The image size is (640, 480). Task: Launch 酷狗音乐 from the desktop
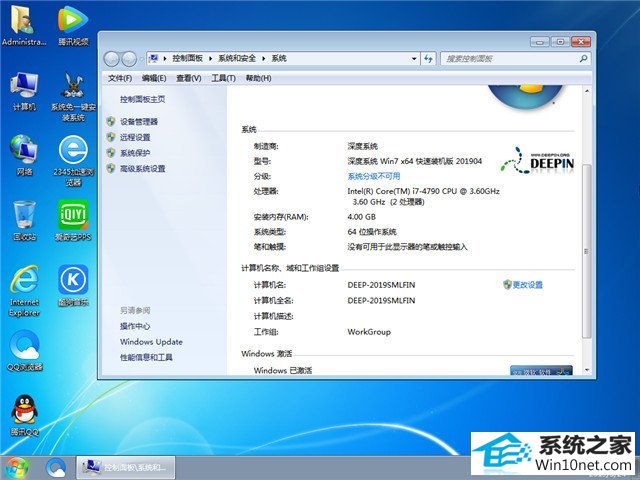click(x=73, y=282)
